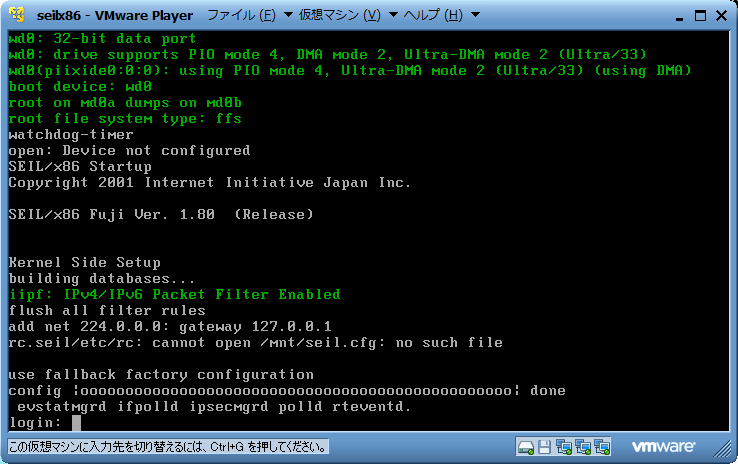The height and width of the screenshot is (464, 738).
Task: Click the network adapter icon nearest the vmware logo
Action: point(602,447)
